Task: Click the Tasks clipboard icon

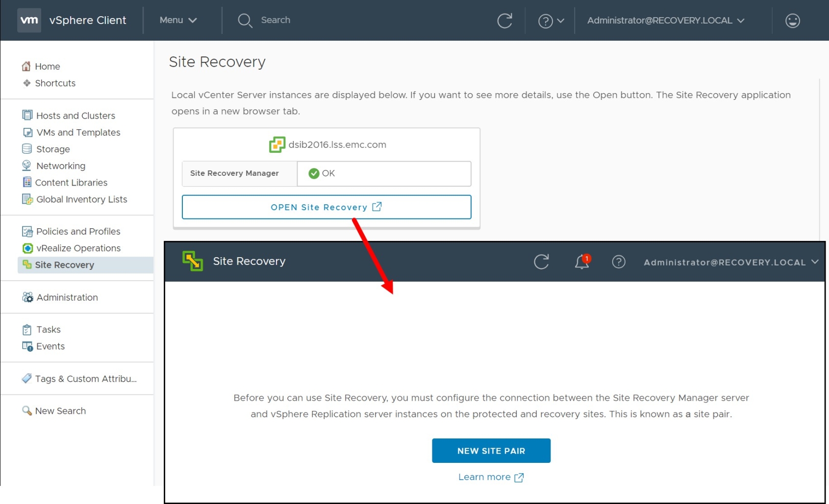Action: [27, 330]
